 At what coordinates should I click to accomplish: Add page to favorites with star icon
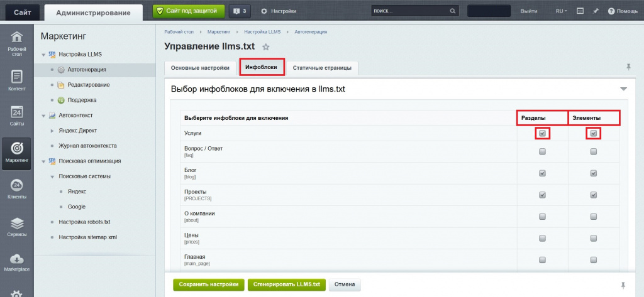pos(266,47)
